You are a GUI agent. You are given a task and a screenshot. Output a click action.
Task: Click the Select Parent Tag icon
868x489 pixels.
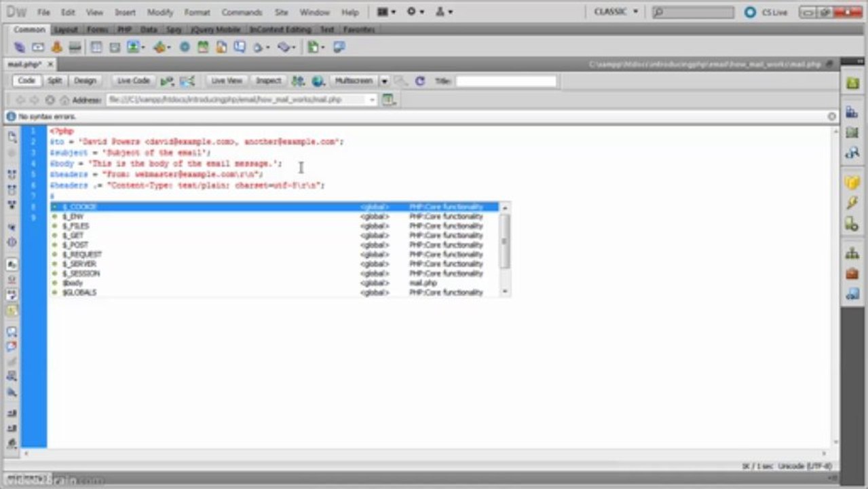point(12,227)
